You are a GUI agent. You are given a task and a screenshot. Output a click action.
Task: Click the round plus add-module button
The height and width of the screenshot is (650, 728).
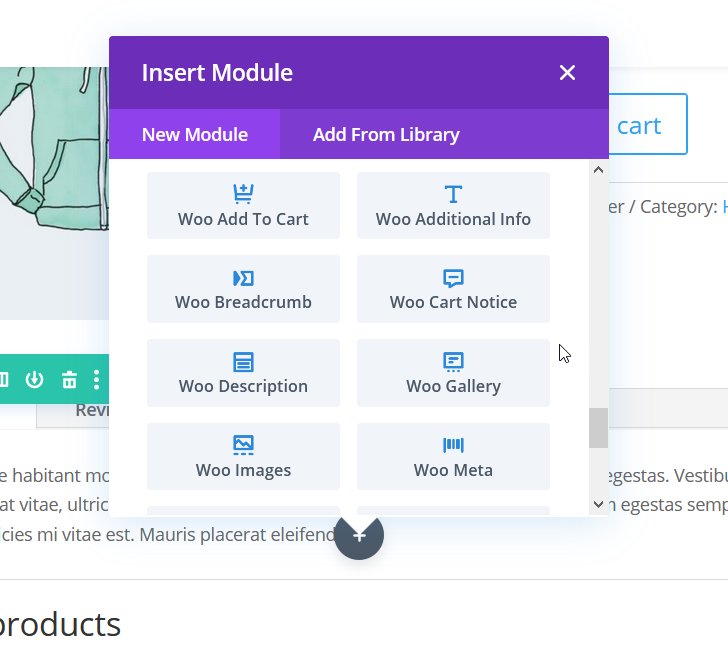click(x=359, y=536)
